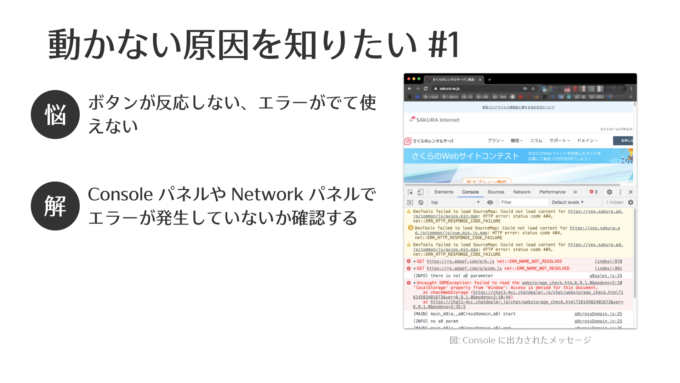
Task: Expand more DevTools tabs with double chevron
Action: [x=575, y=192]
